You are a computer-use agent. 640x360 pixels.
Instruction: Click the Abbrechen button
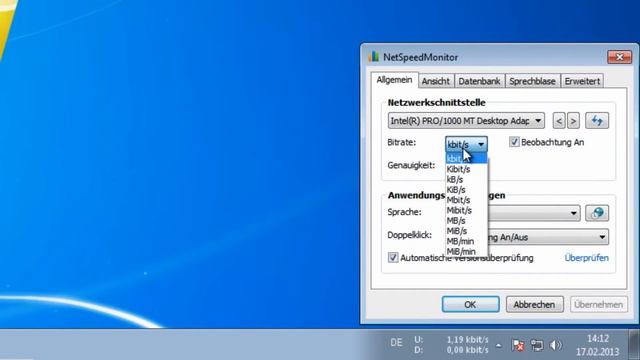coord(534,304)
